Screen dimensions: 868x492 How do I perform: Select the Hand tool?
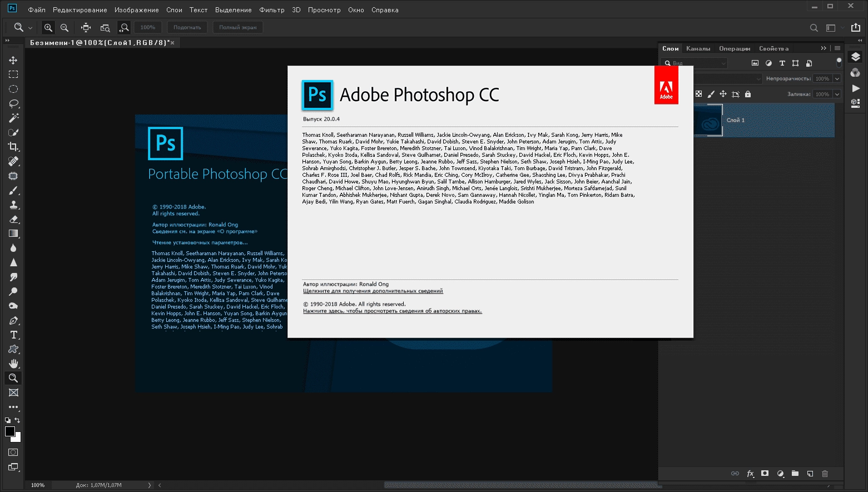[x=13, y=364]
